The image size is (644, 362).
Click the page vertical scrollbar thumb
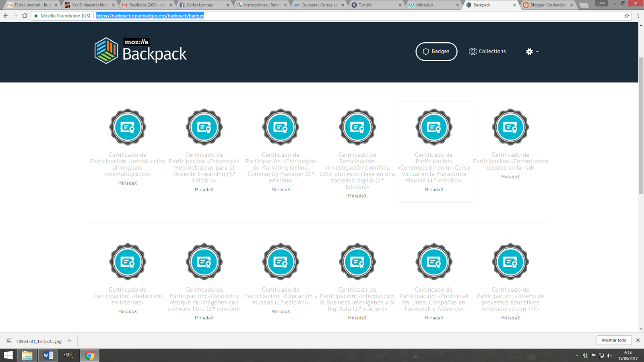(x=641, y=126)
